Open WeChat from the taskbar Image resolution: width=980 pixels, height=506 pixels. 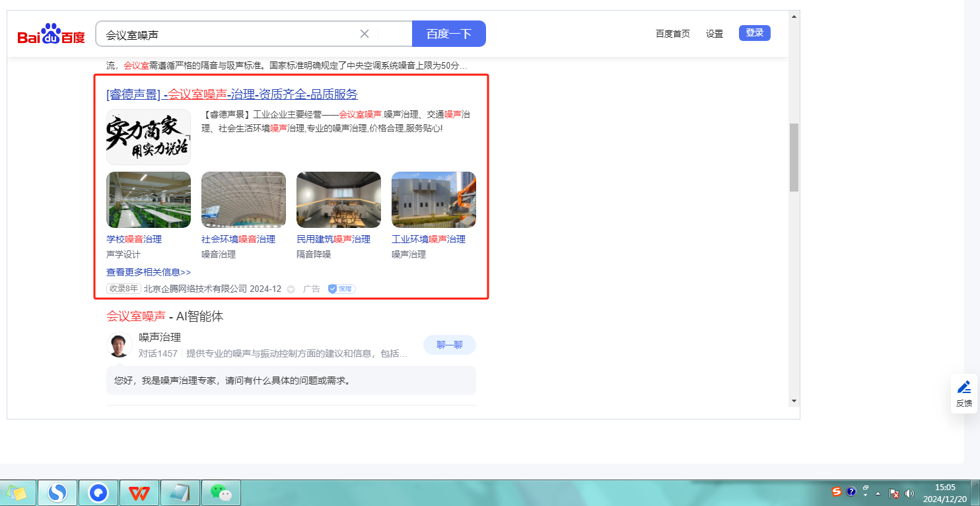point(221,493)
